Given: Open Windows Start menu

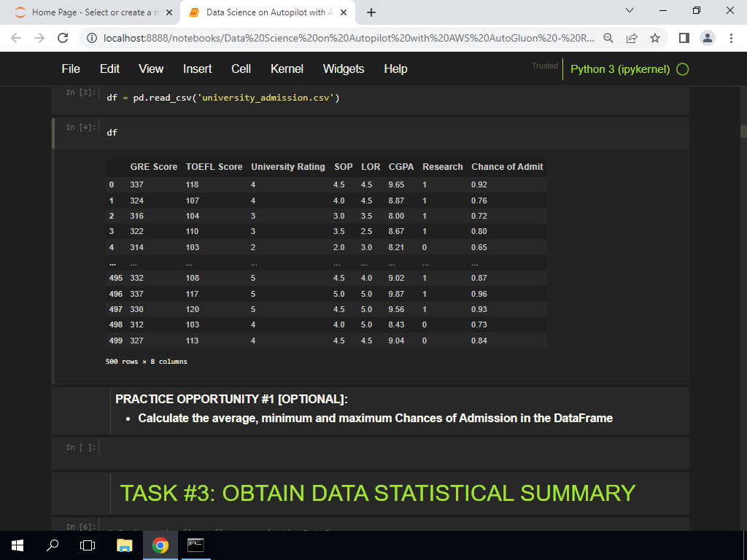Looking at the screenshot, I should pos(18,545).
